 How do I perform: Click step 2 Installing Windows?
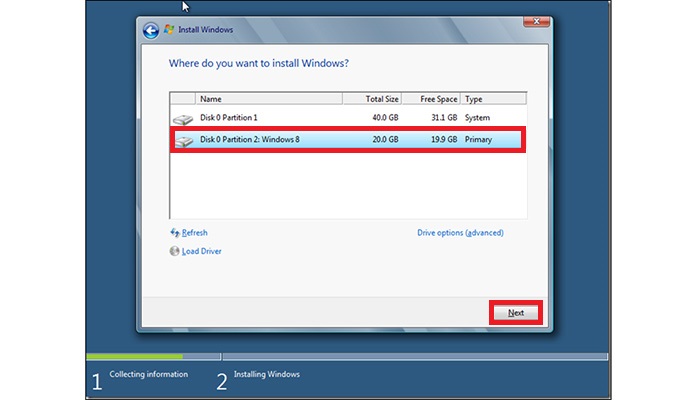[266, 375]
